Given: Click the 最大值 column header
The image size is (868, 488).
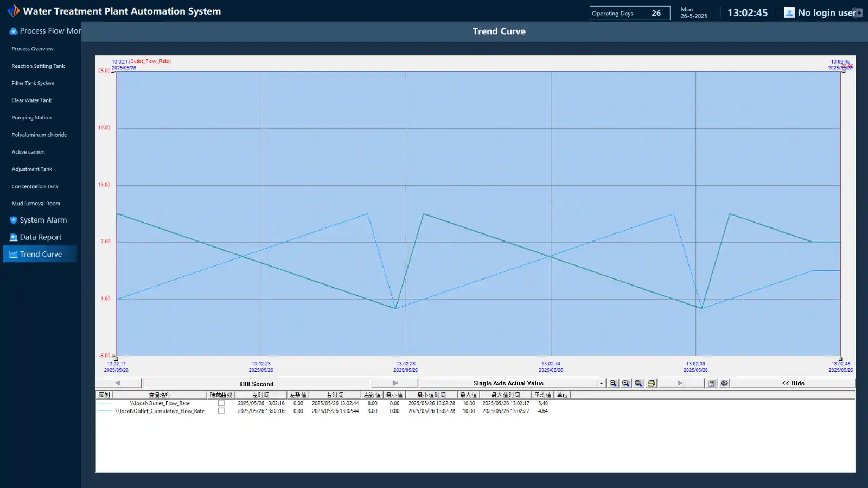Looking at the screenshot, I should (469, 395).
